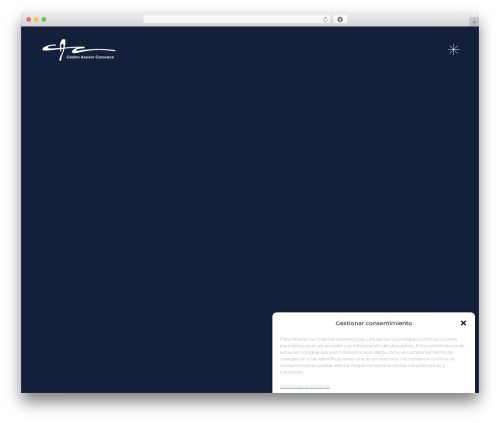This screenshot has width=500, height=423.
Task: Click the browser address bar
Action: click(x=237, y=19)
